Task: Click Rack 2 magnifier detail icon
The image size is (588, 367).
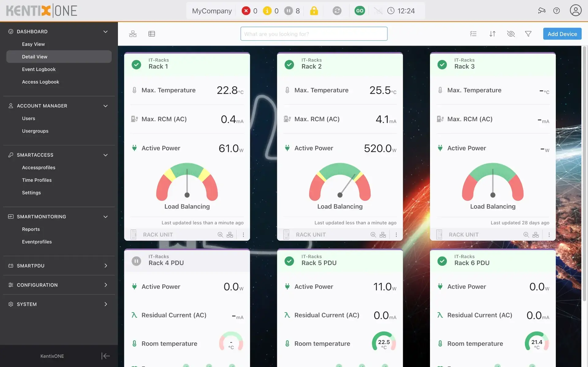Action: pyautogui.click(x=373, y=235)
